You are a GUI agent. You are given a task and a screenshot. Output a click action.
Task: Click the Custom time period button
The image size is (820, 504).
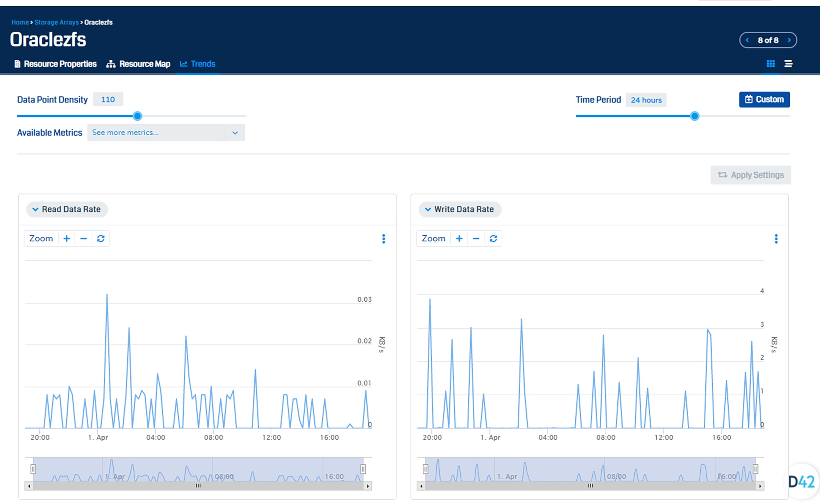(764, 99)
